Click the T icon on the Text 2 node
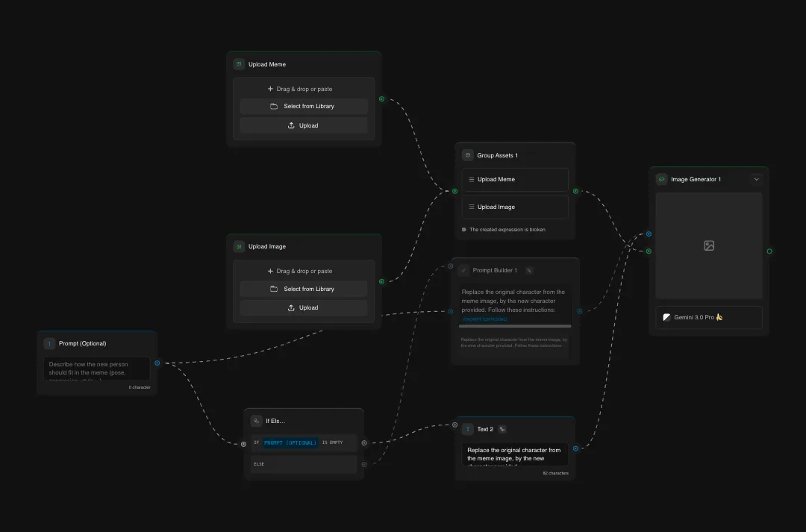This screenshot has width=806, height=532. 469,429
